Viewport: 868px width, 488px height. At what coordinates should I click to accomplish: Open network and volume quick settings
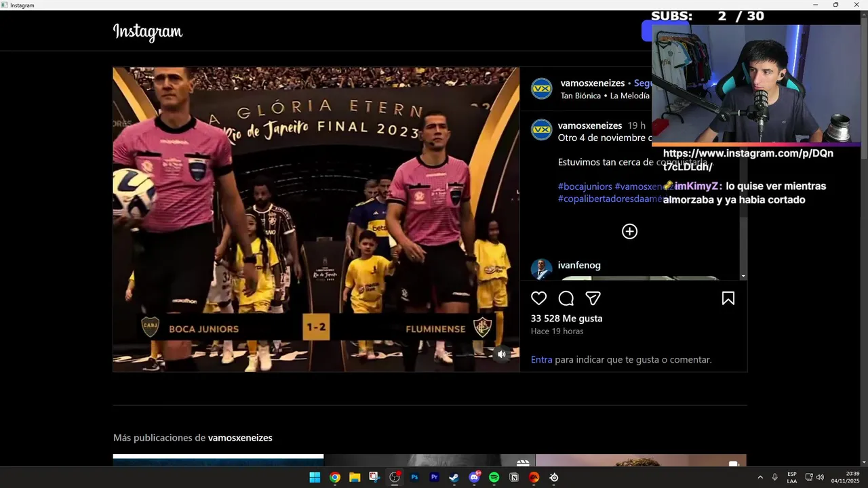814,477
